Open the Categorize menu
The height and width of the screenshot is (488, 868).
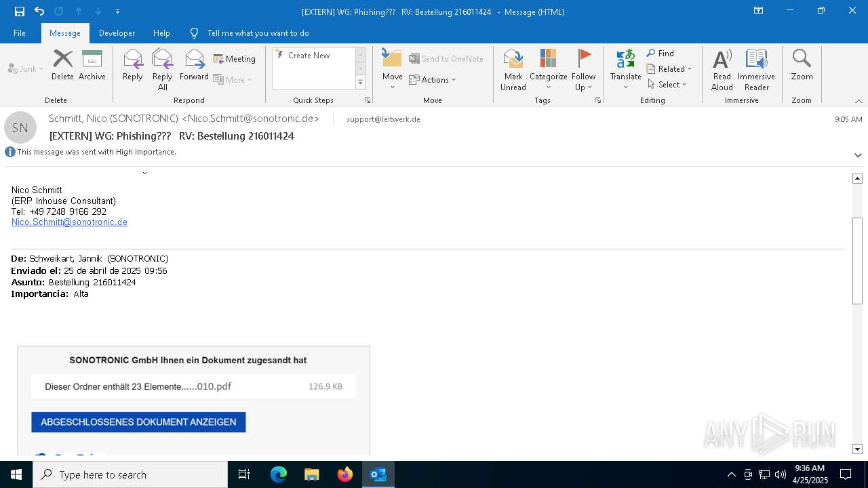(548, 70)
